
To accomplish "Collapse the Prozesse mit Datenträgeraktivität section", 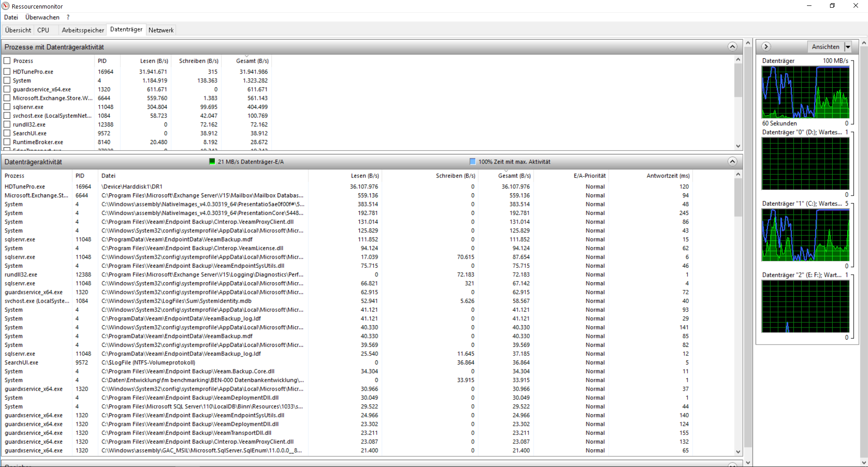I will (x=732, y=46).
